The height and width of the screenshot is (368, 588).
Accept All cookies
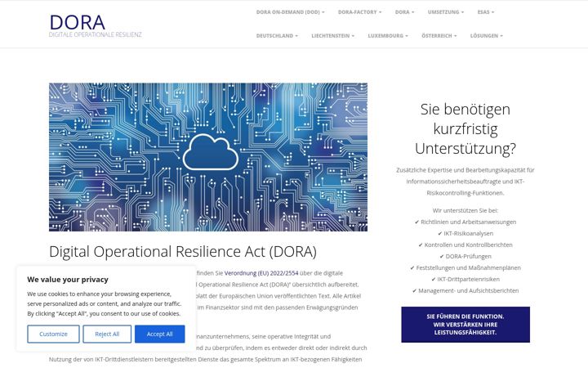160,334
